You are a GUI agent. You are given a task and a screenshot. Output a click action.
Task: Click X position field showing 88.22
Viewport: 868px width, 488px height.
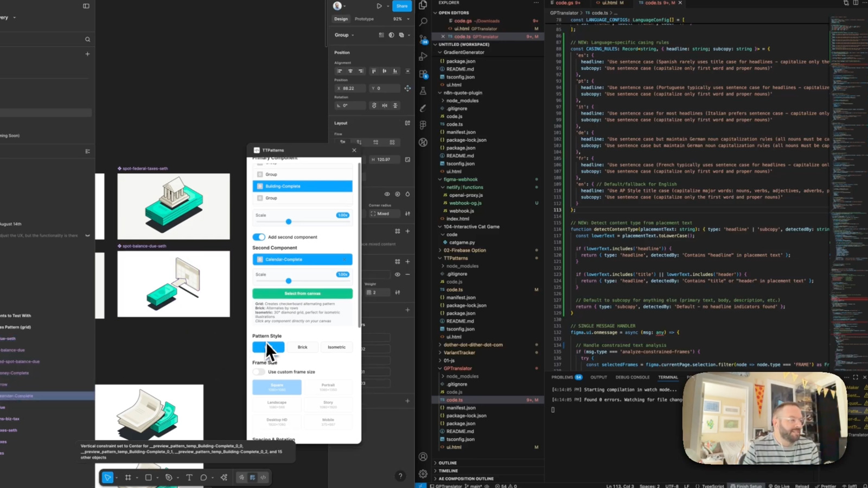coord(350,88)
